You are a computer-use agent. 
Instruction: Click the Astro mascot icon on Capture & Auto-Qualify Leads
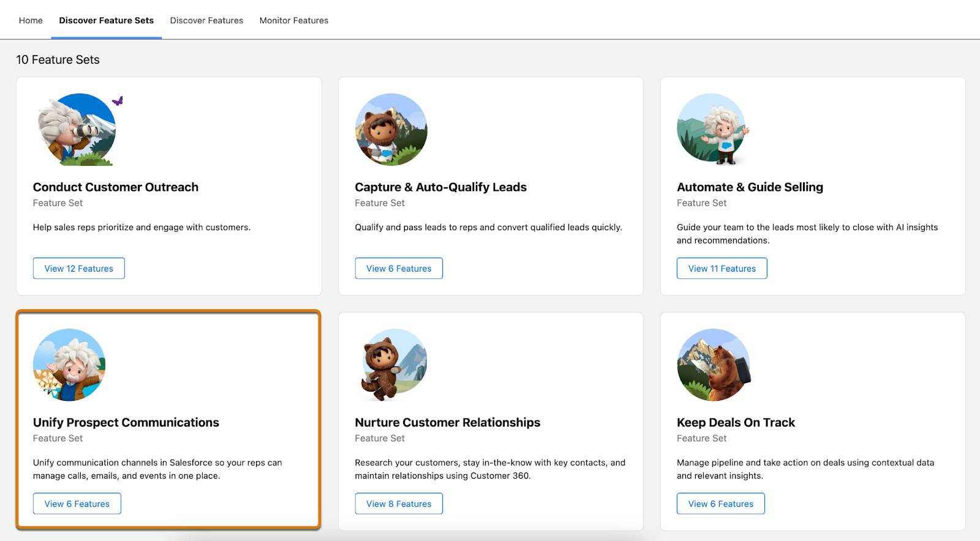click(x=391, y=129)
